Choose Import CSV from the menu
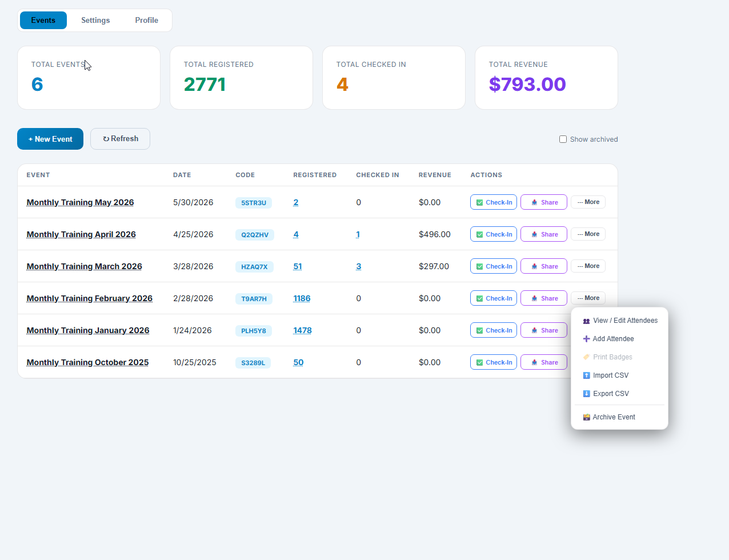The image size is (729, 560). [x=619, y=375]
